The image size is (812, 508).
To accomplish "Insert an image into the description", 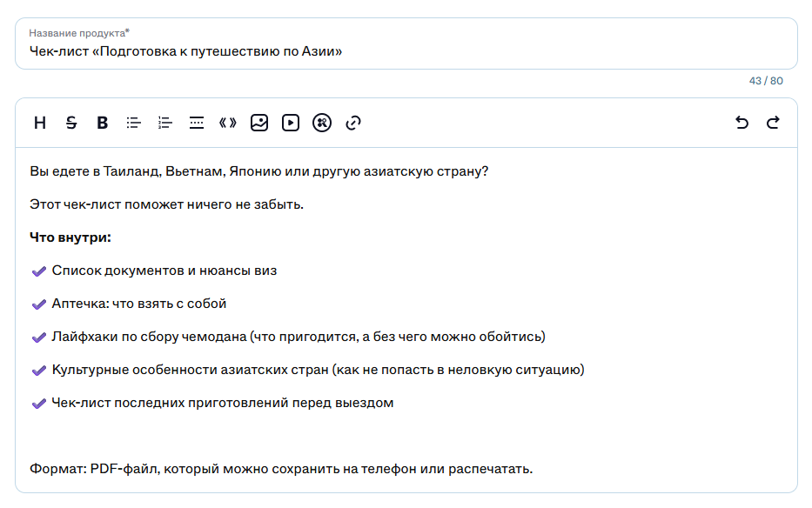I will tap(259, 123).
